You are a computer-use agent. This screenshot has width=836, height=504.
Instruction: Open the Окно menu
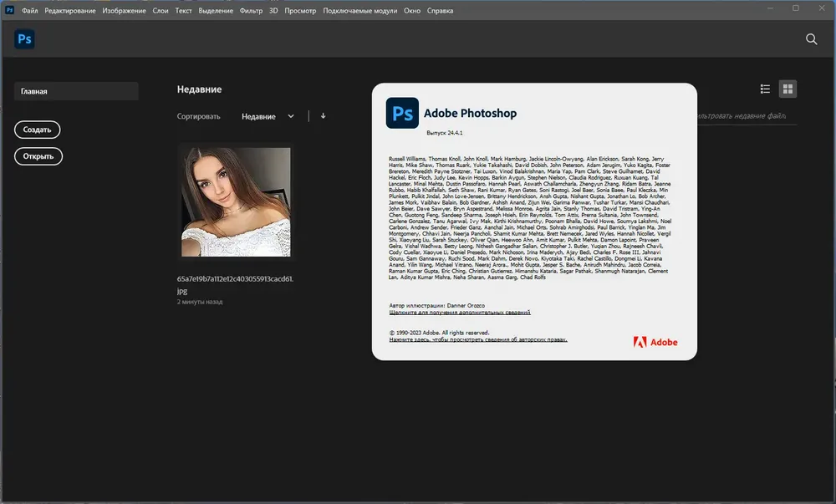click(412, 11)
